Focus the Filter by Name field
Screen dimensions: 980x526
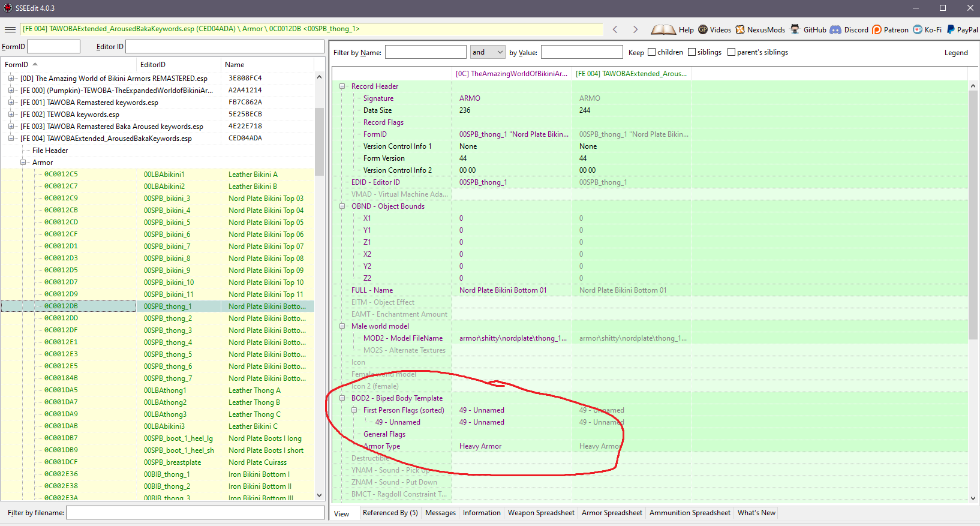pos(426,52)
